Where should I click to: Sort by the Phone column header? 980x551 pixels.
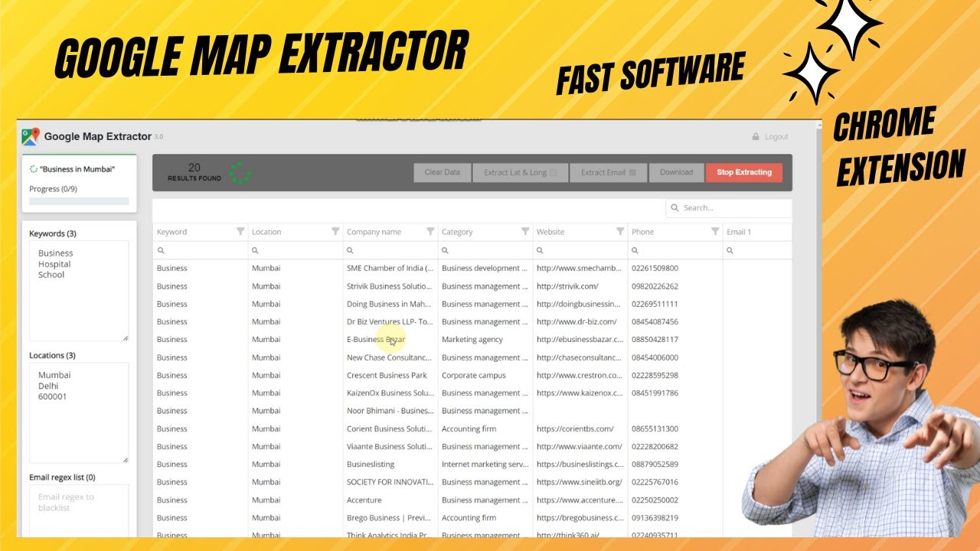point(642,232)
